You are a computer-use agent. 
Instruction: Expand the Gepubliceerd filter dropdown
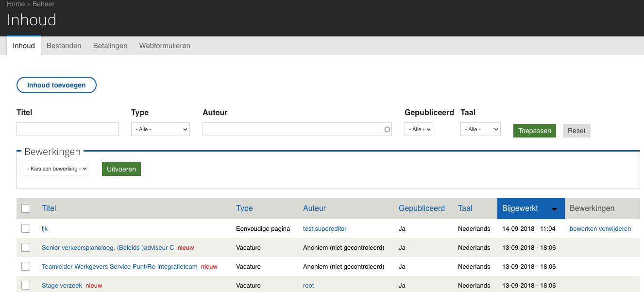(x=418, y=130)
